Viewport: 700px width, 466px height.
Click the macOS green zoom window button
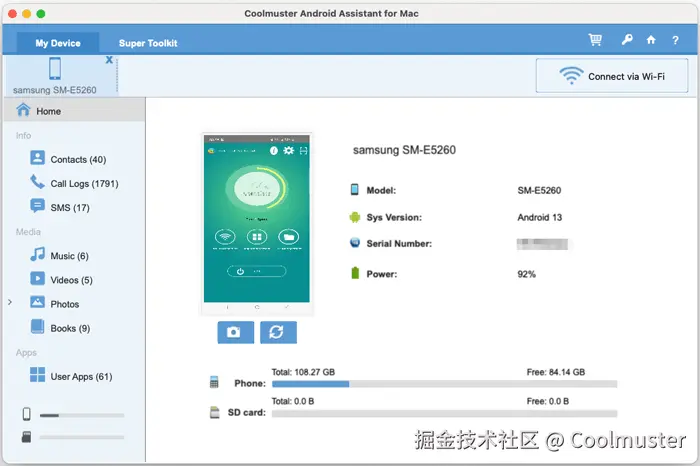[41, 14]
